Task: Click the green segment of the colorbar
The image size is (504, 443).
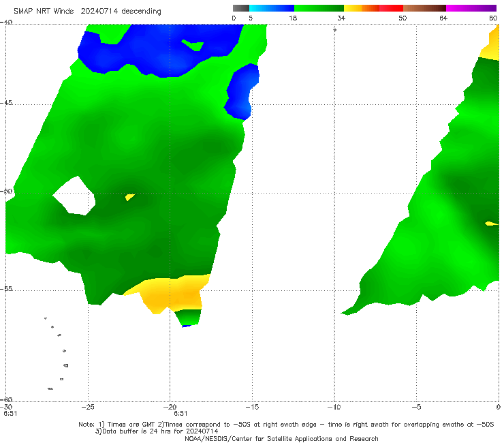Action: 319,8
